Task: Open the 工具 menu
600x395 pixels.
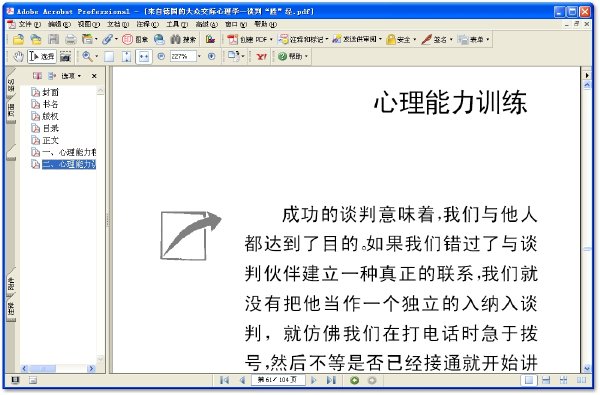Action: (177, 24)
